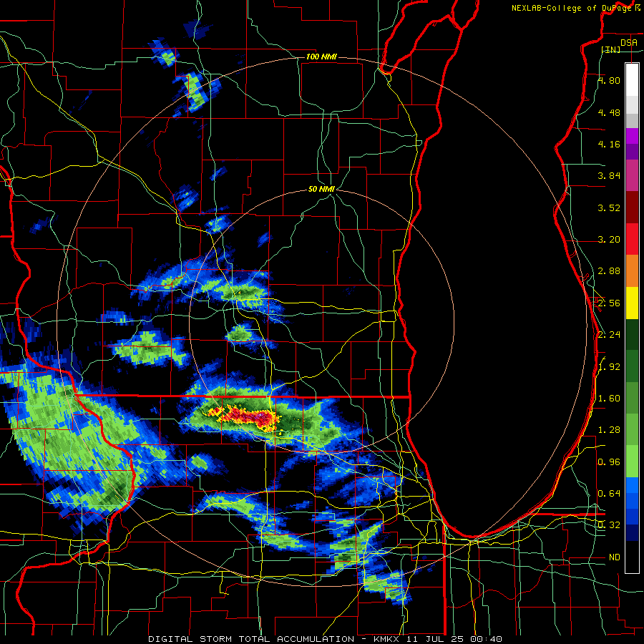Click the 4.16 legend value
The height and width of the screenshot is (644, 644).
pos(609,144)
